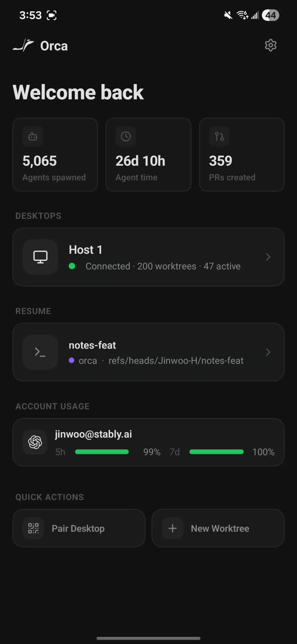Tap the pull request icon on PRs created
The image size is (297, 644).
(219, 137)
